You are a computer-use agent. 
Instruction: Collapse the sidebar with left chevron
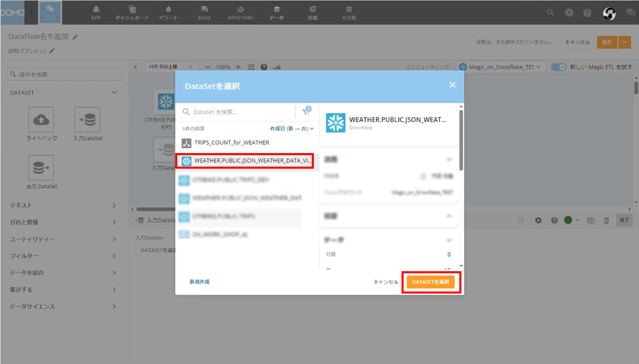coord(136,67)
